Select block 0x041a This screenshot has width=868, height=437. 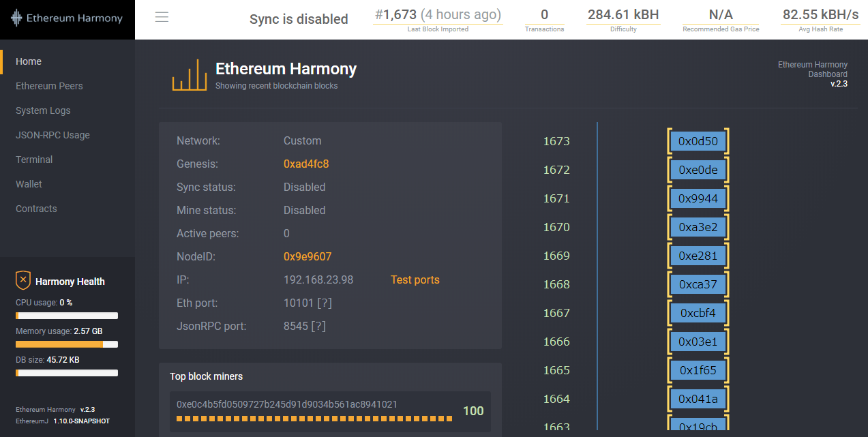[x=698, y=399]
